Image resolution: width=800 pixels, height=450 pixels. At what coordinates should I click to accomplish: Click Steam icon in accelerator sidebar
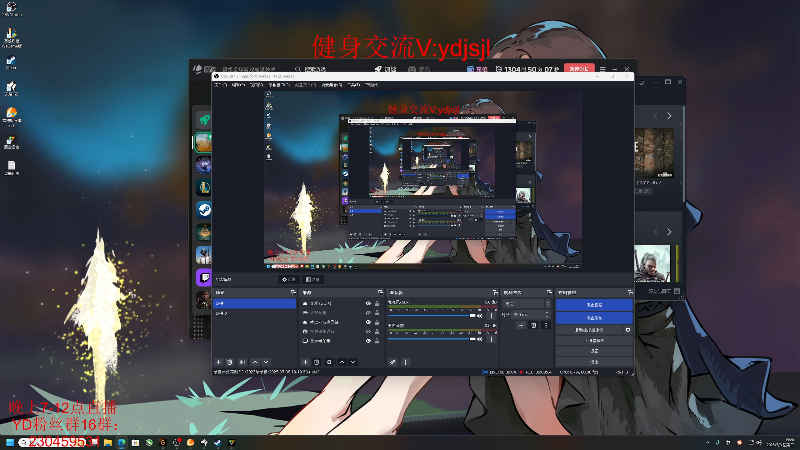[x=204, y=210]
